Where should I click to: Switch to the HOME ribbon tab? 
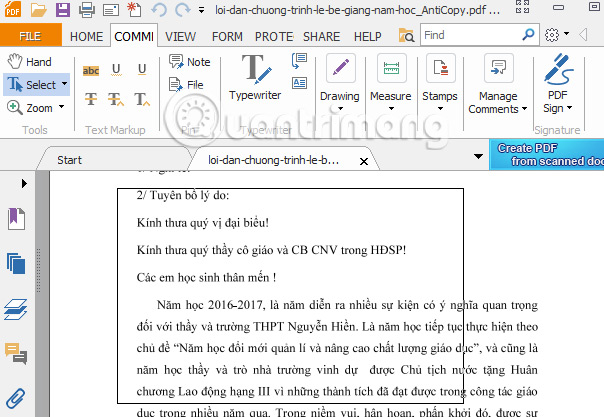point(86,36)
